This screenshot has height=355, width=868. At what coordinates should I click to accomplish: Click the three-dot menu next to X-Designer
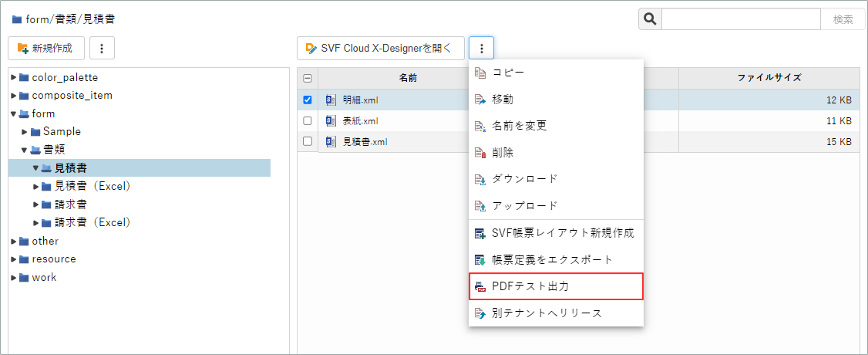(x=482, y=48)
